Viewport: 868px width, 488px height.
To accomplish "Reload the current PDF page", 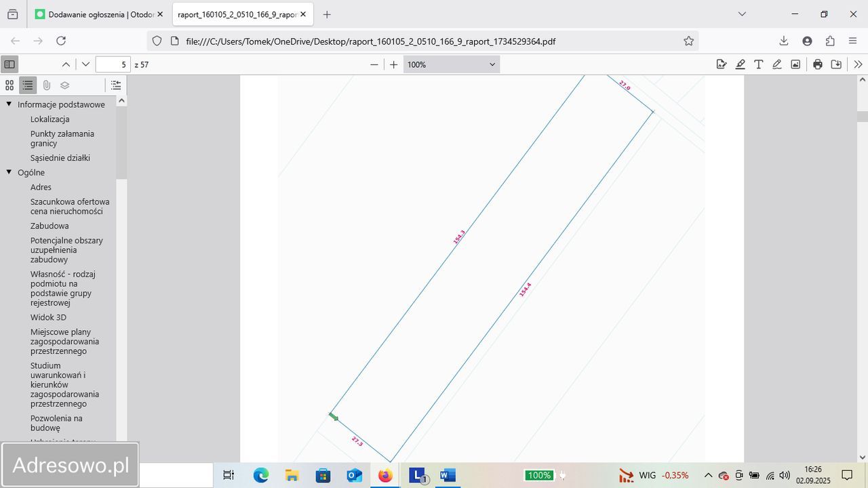I will click(61, 41).
